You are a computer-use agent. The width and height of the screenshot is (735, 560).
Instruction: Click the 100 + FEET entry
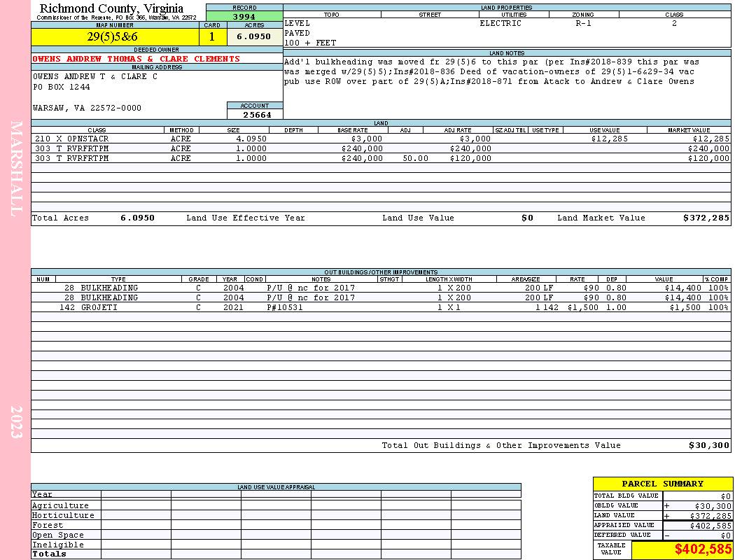click(x=310, y=43)
